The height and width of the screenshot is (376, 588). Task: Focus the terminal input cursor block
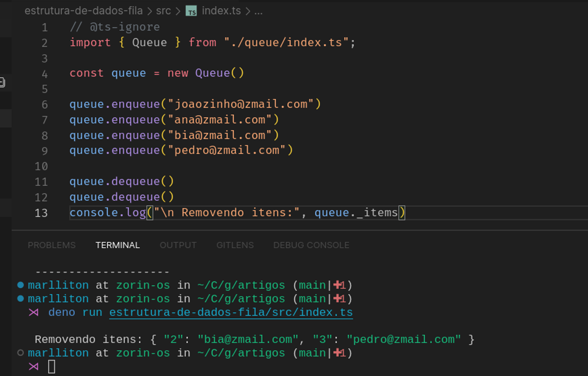click(51, 367)
